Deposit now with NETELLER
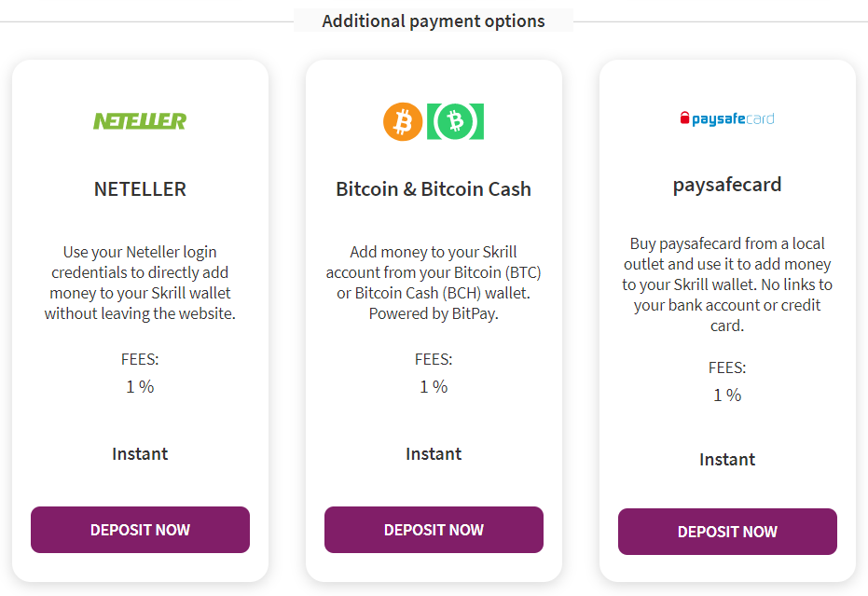Image resolution: width=868 pixels, height=596 pixels. (x=140, y=530)
